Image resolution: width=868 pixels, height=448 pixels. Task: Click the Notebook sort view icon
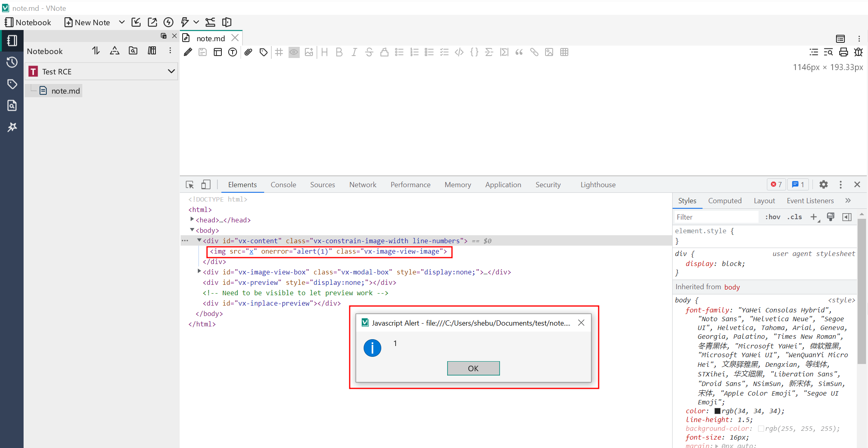[x=96, y=51]
